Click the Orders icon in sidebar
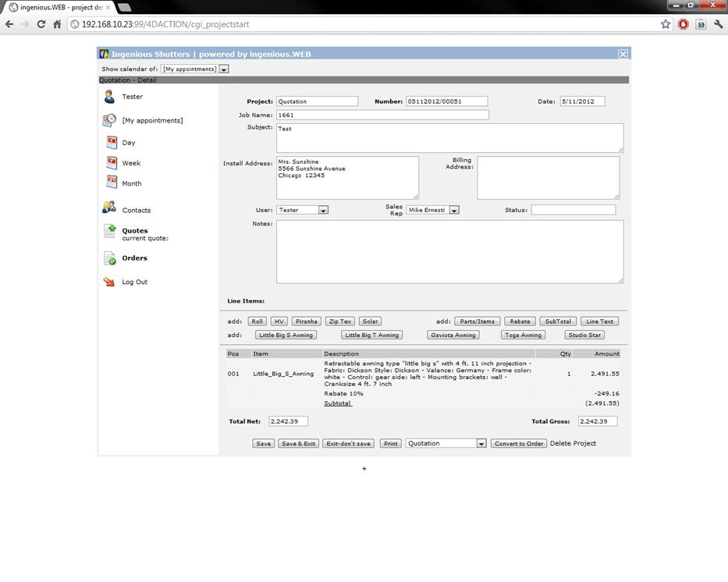 111,258
